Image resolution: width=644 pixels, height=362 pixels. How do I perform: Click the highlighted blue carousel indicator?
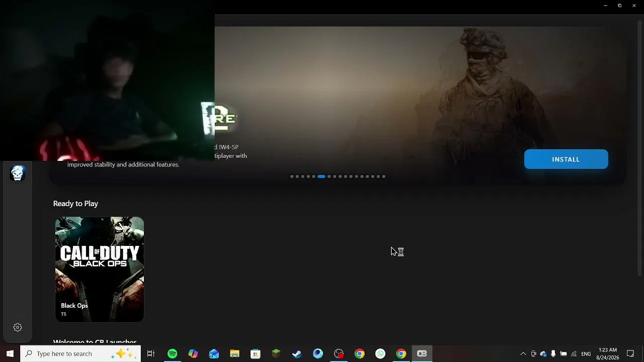coord(321,176)
